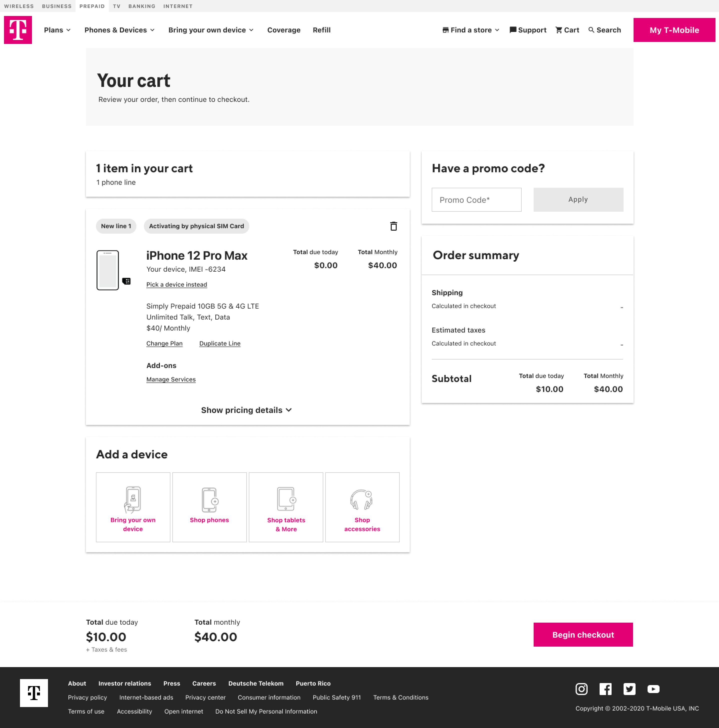Select the Shop tablets & More tile

coord(286,507)
